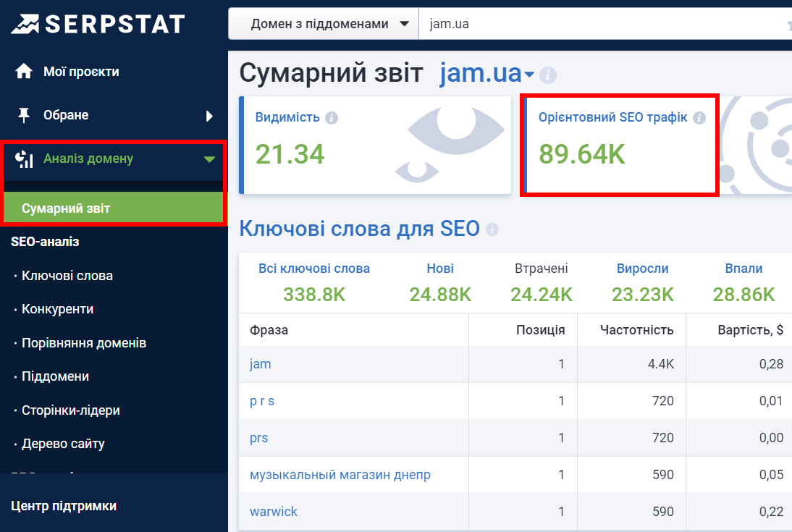Open Ключові слова in SEO-аналіз
Viewport: 792px width, 532px height.
67,276
